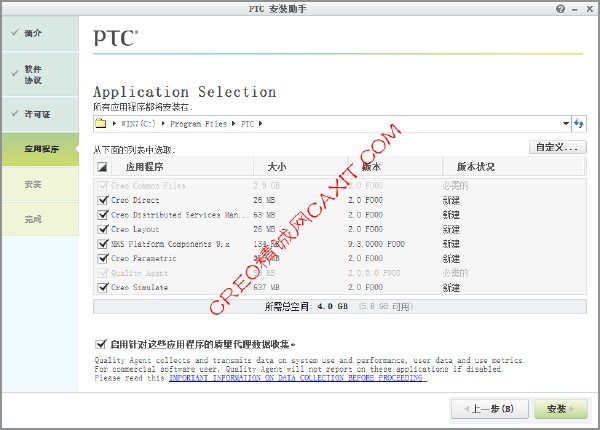Select WIN7 (C:) path segment
The height and width of the screenshot is (430, 600).
138,124
